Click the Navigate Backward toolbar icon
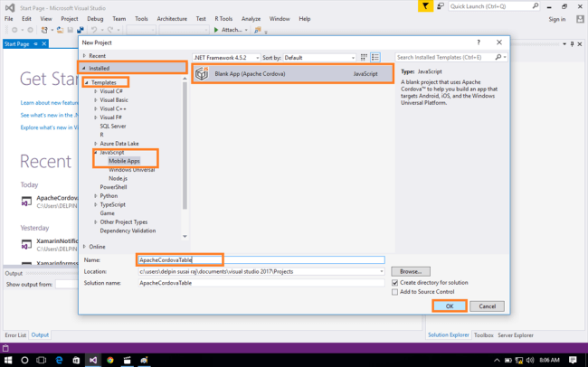The height and width of the screenshot is (367, 588). 14,30
